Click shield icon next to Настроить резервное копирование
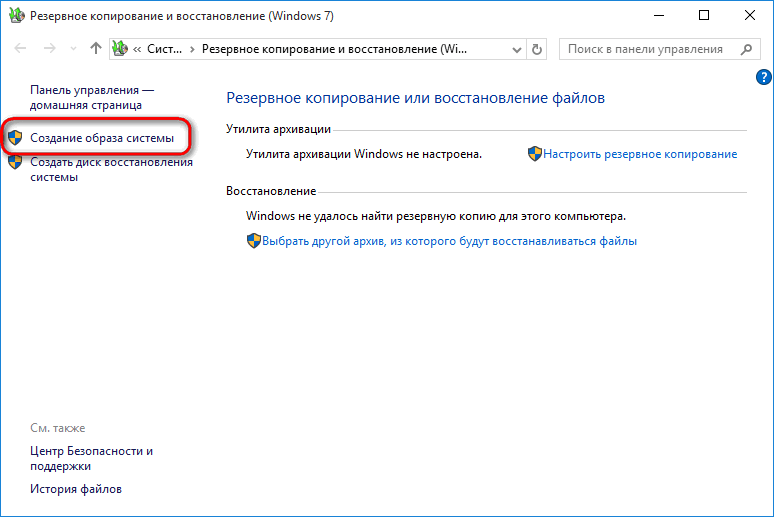Viewport: 774px width, 517px height. click(535, 154)
